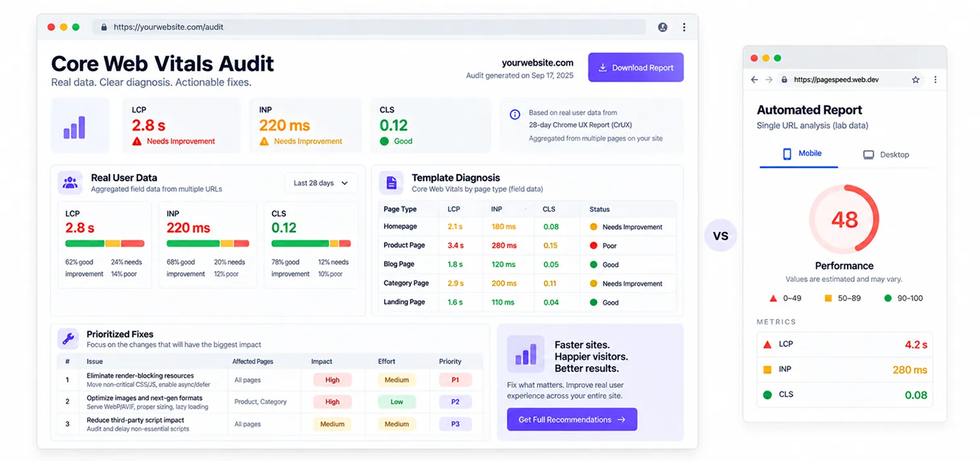Image resolution: width=980 pixels, height=461 pixels.
Task: Open the three-dot menu in audit window
Action: pyautogui.click(x=684, y=27)
